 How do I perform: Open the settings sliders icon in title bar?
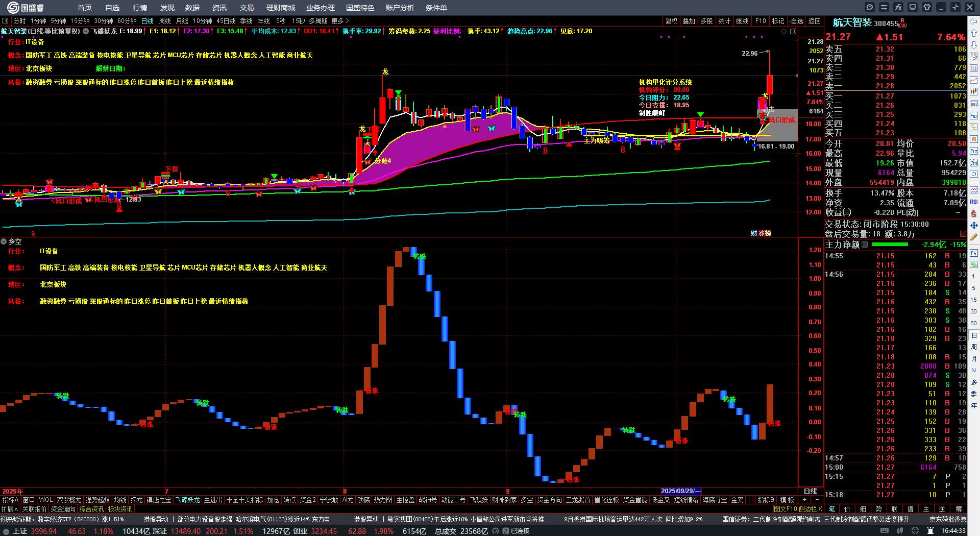click(884, 7)
